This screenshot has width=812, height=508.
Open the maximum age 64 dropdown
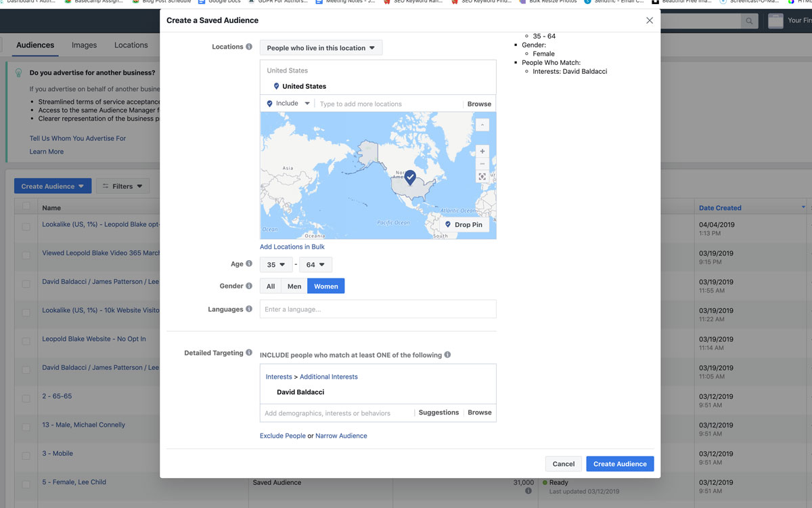(315, 265)
